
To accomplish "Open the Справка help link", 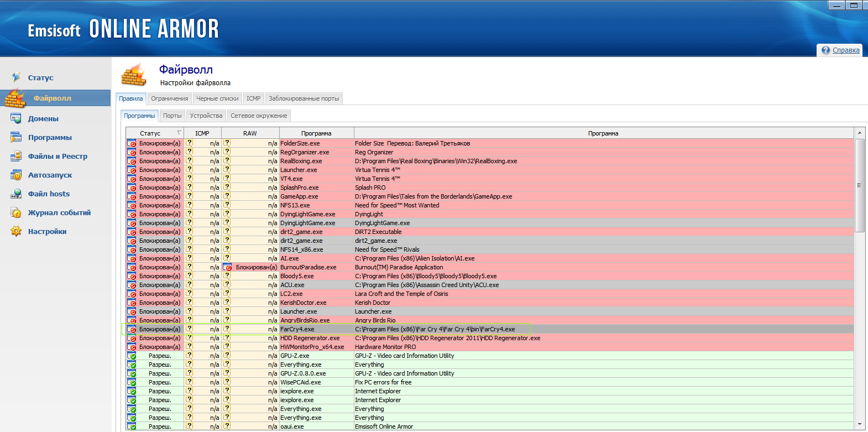I will pyautogui.click(x=845, y=50).
